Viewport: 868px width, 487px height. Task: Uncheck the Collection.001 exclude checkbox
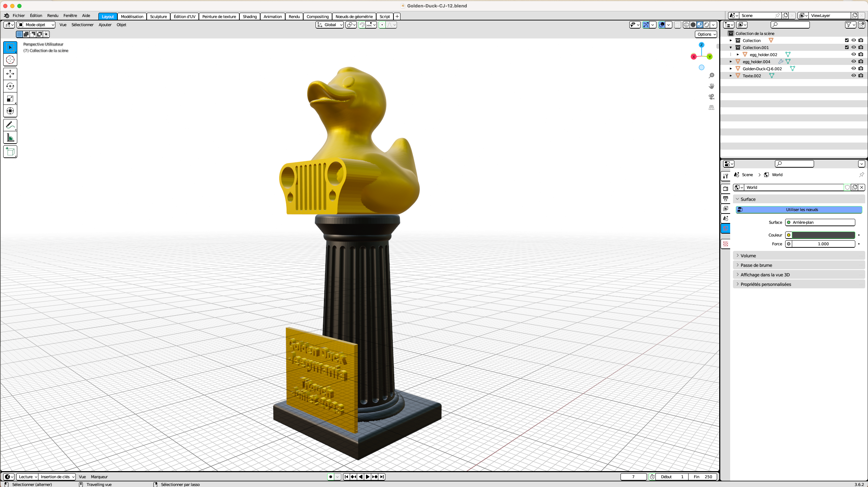(846, 47)
